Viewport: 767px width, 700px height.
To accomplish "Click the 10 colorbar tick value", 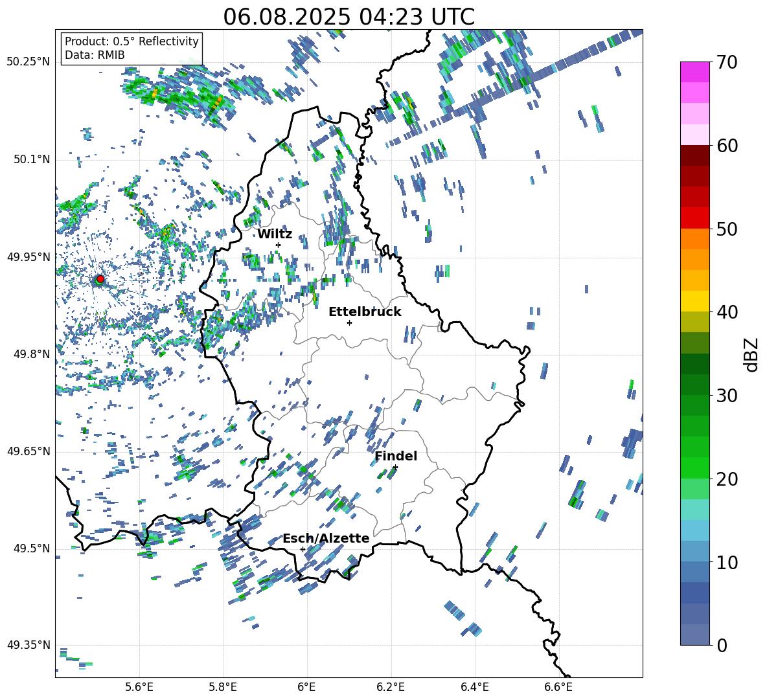I will coord(727,562).
